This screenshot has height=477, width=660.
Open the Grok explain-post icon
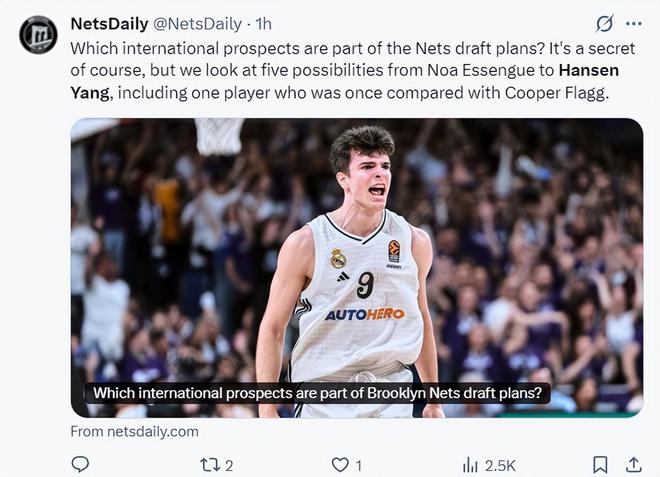604,23
